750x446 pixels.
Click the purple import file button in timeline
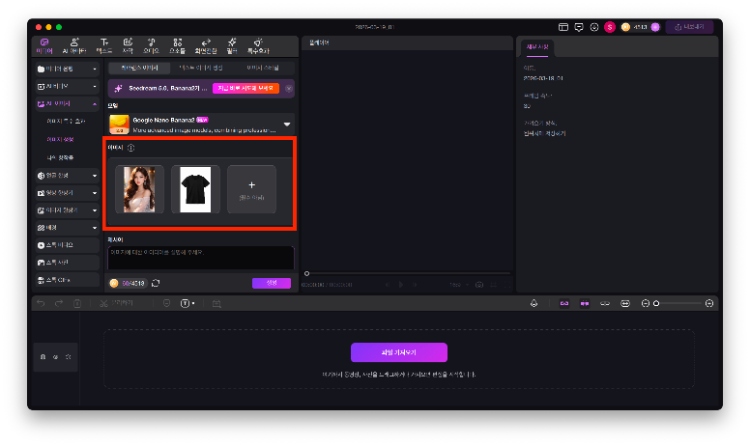pos(398,352)
